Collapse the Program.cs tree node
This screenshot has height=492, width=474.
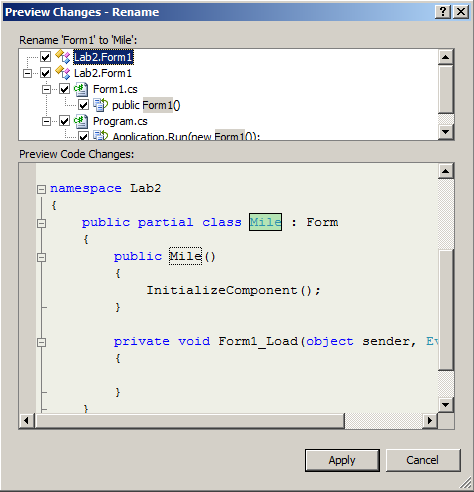point(46,121)
